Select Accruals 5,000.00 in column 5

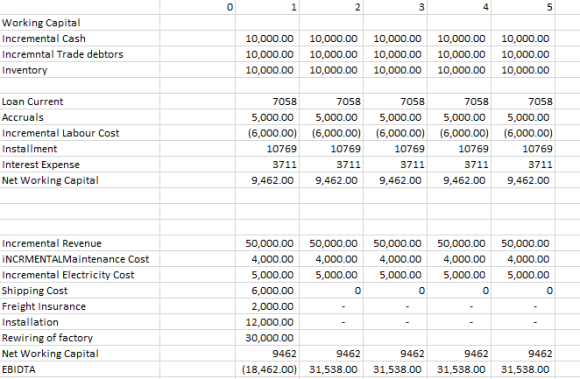pyautogui.click(x=523, y=117)
